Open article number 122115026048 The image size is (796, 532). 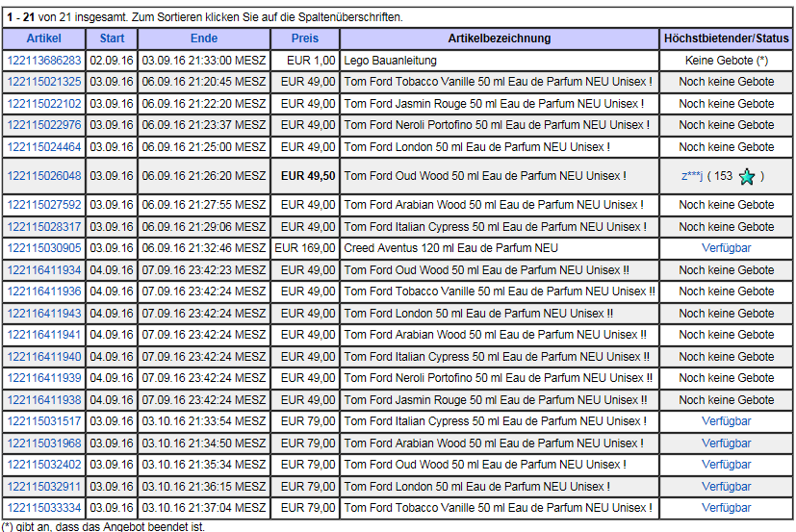(43, 176)
